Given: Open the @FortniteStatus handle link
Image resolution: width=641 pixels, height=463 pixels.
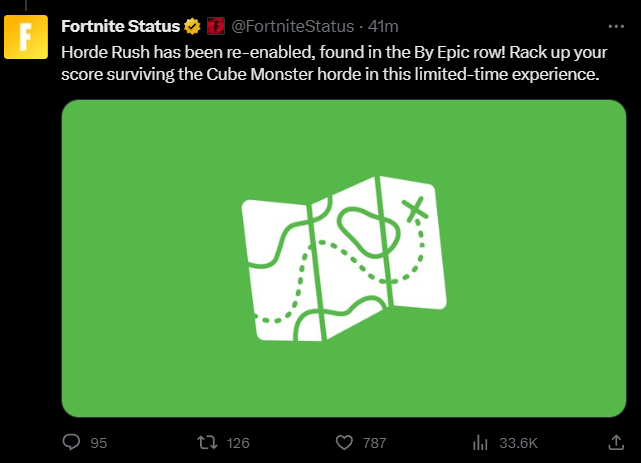Looking at the screenshot, I should coord(292,27).
